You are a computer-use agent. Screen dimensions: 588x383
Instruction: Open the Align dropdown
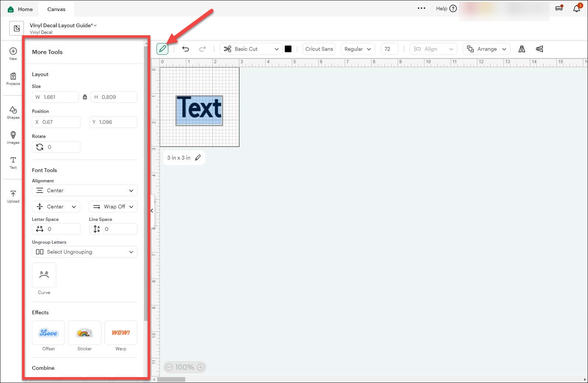point(434,49)
